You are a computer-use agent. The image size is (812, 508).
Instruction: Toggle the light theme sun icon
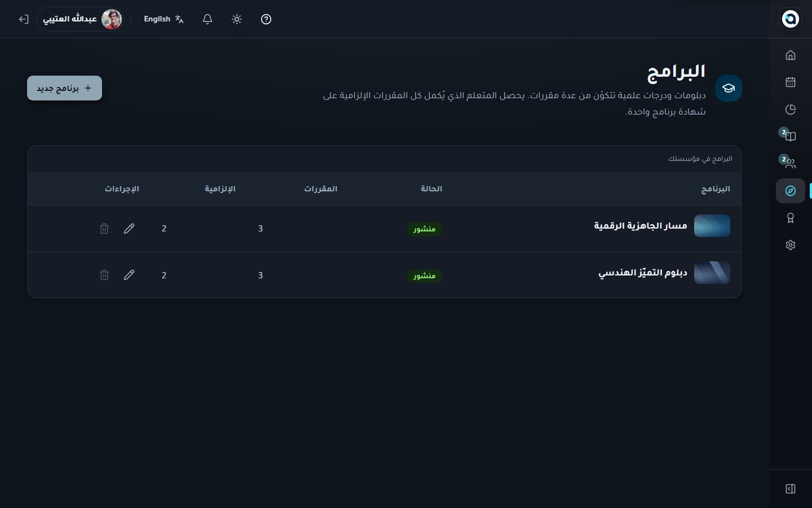point(237,19)
